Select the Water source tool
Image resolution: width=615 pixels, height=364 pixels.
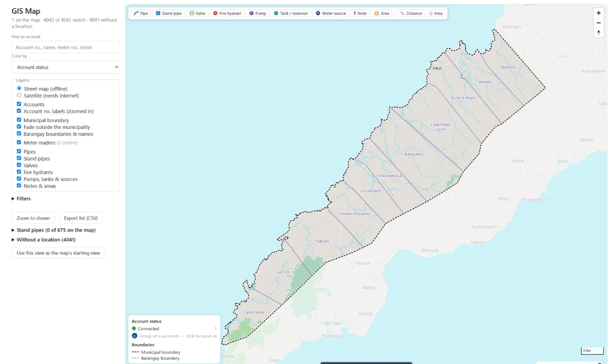pos(331,14)
